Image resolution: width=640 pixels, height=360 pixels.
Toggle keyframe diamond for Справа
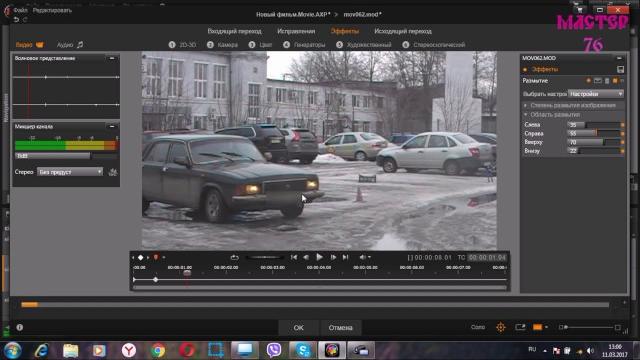pyautogui.click(x=622, y=133)
